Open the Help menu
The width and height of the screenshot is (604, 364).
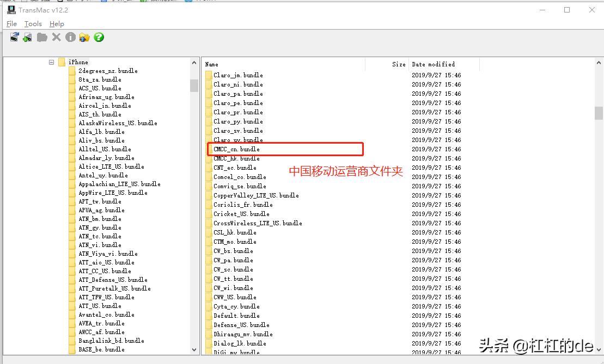tap(57, 24)
